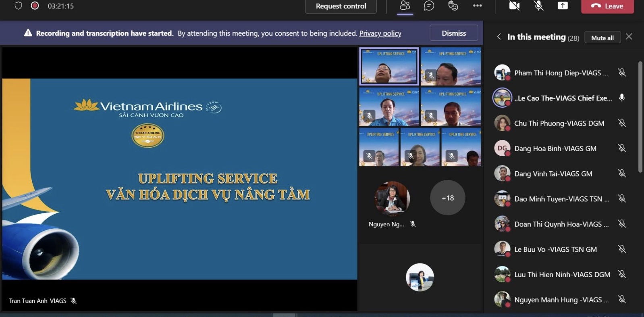Click mic icon for Luu Thi Hien Ninh
This screenshot has height=317, width=644.
point(622,274)
